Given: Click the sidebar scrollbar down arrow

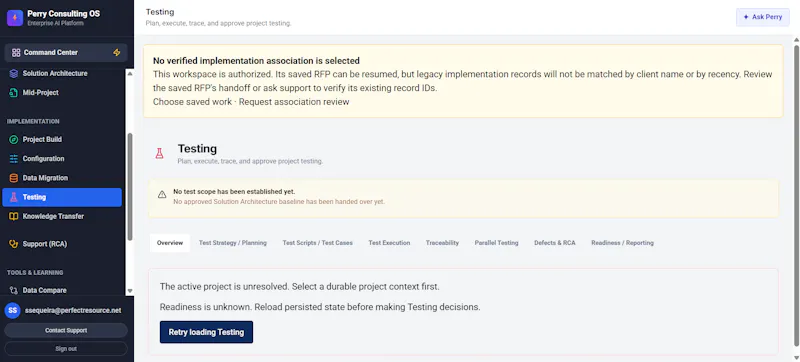Looking at the screenshot, I should (130, 291).
